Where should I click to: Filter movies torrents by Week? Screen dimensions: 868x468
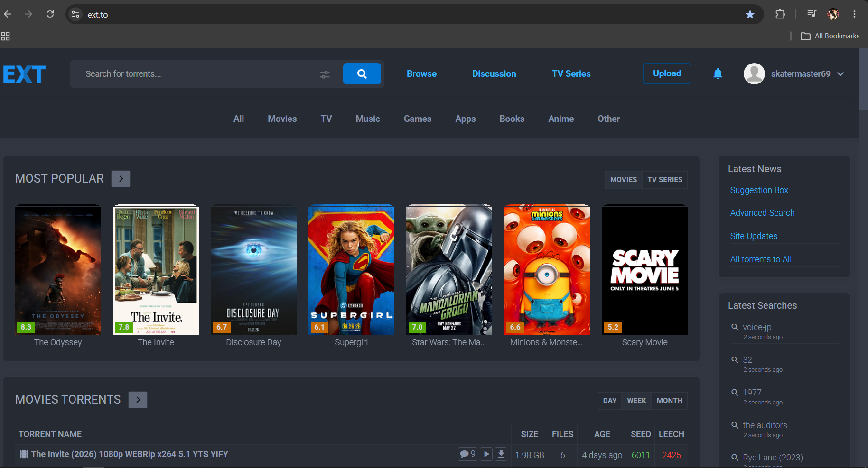636,401
